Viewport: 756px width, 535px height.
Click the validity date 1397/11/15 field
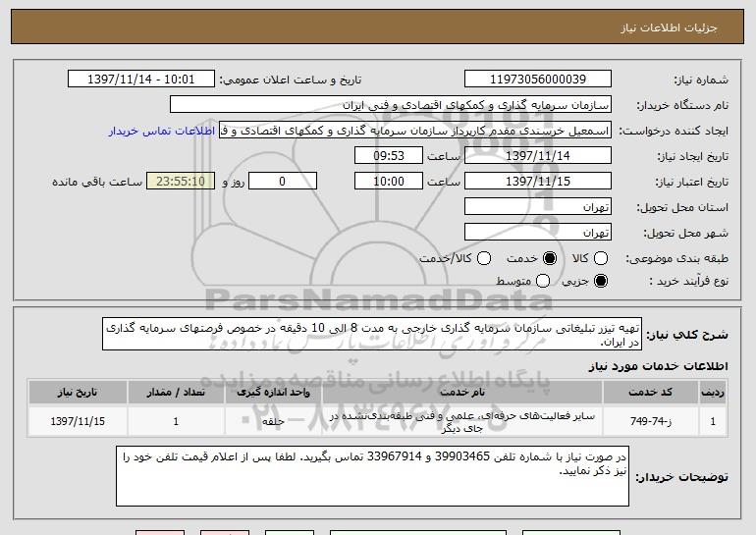tap(538, 182)
